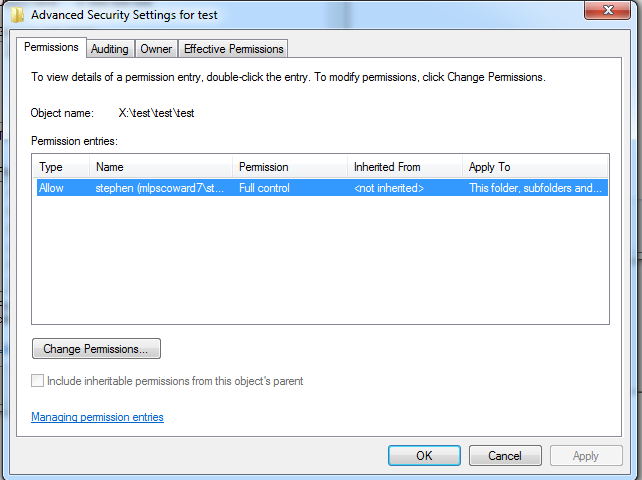Click the Apply To column header
The image size is (642, 480).
tap(535, 167)
